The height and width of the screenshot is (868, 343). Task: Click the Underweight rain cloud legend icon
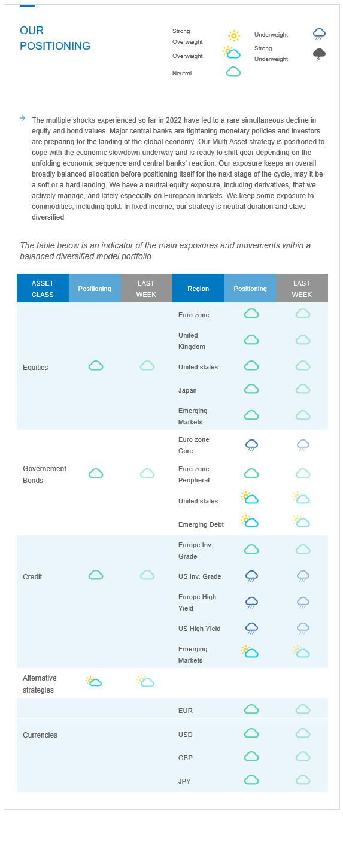coord(319,35)
